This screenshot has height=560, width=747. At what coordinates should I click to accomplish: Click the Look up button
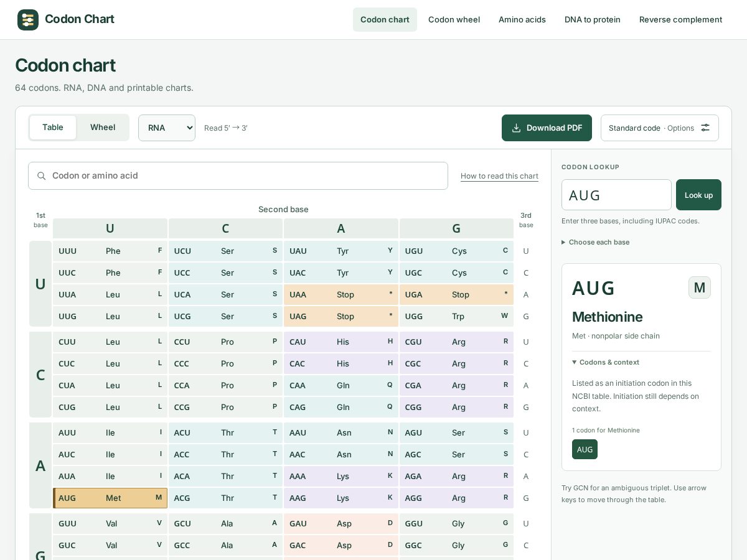pyautogui.click(x=698, y=195)
